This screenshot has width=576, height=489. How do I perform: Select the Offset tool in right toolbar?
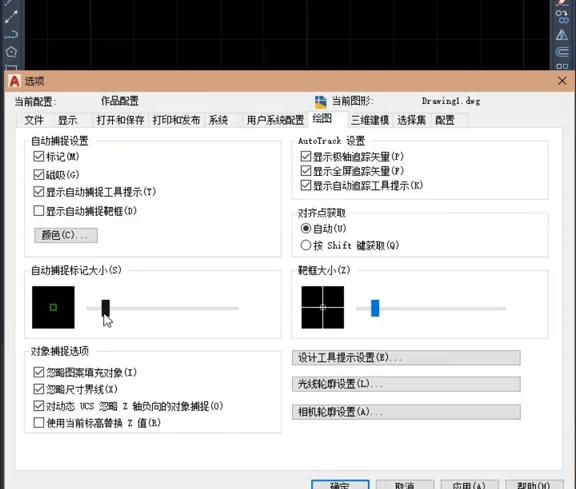coord(562,51)
